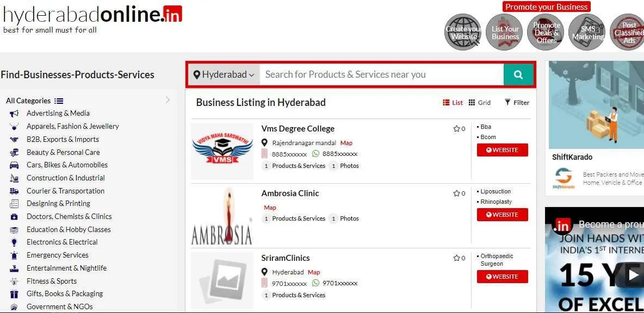644x313 pixels.
Task: Click the List Your Business circle icon
Action: coord(505,33)
